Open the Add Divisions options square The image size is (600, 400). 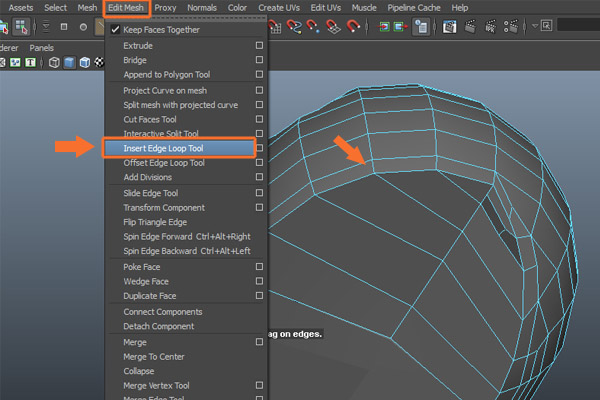coord(259,177)
